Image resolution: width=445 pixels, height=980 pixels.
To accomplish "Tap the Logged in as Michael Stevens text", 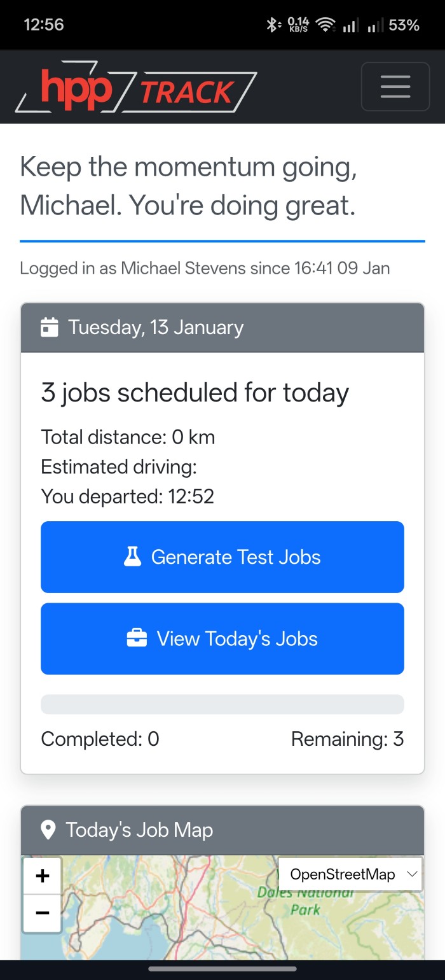I will click(205, 268).
